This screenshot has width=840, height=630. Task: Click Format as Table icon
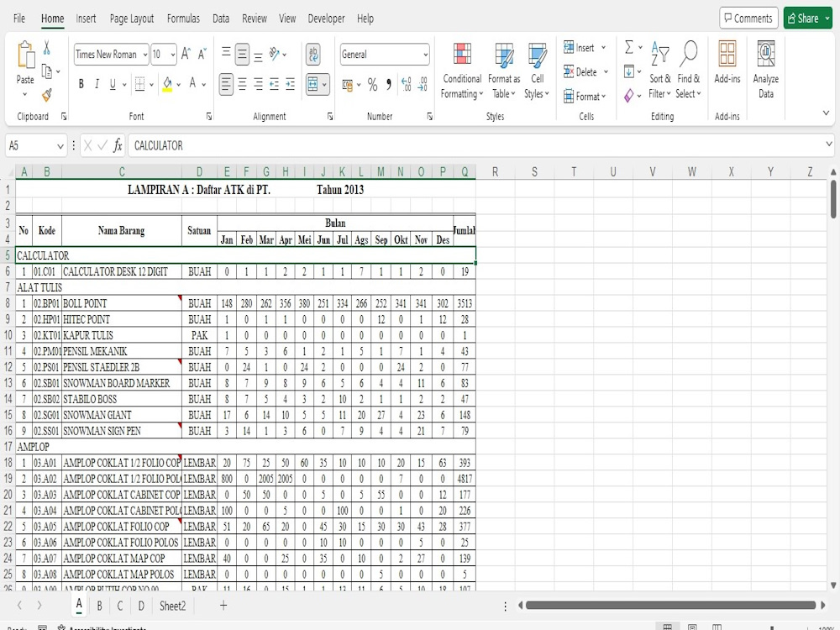pyautogui.click(x=504, y=55)
